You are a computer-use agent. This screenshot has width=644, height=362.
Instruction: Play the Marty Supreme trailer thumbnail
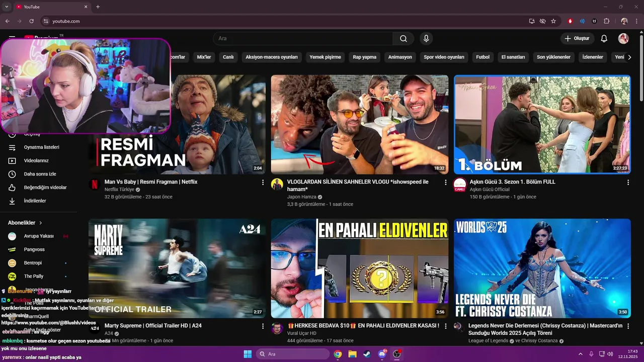click(x=177, y=268)
